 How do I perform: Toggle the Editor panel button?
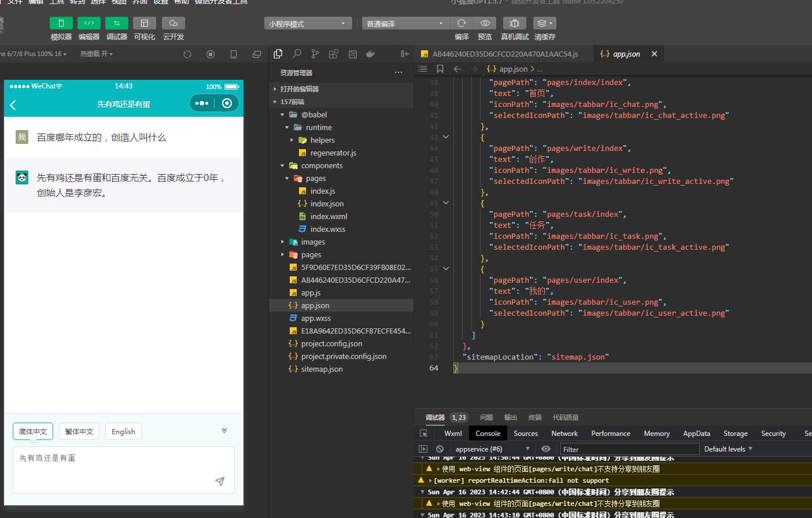tap(89, 23)
